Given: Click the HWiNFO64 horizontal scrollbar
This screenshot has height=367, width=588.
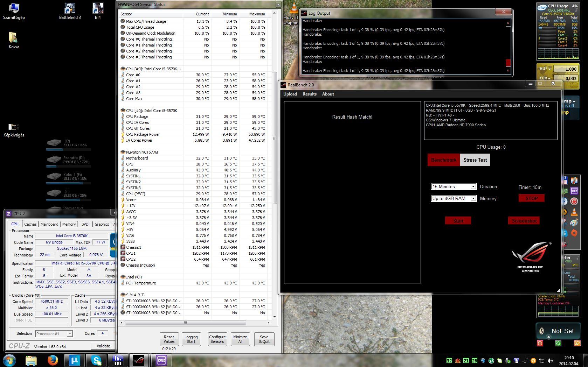Looking at the screenshot, I should pos(185,323).
